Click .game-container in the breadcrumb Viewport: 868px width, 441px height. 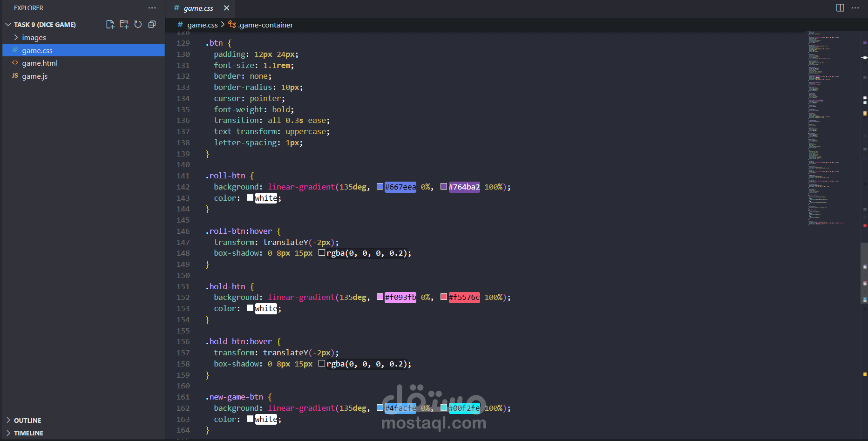click(x=265, y=25)
